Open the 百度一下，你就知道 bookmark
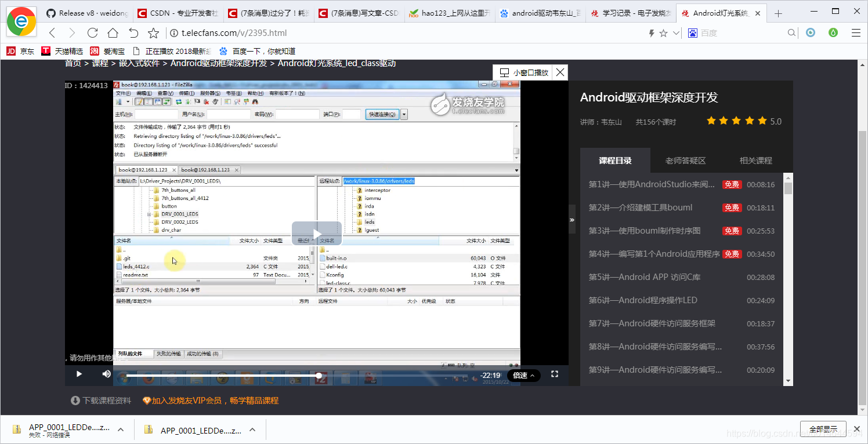The width and height of the screenshot is (868, 444). (x=257, y=51)
